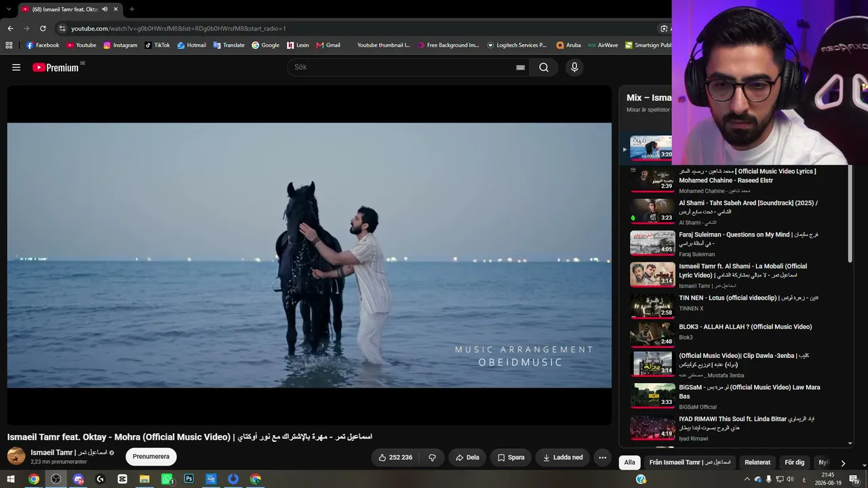Open the AirWave bookmark
This screenshot has height=488, width=868.
pyautogui.click(x=603, y=45)
